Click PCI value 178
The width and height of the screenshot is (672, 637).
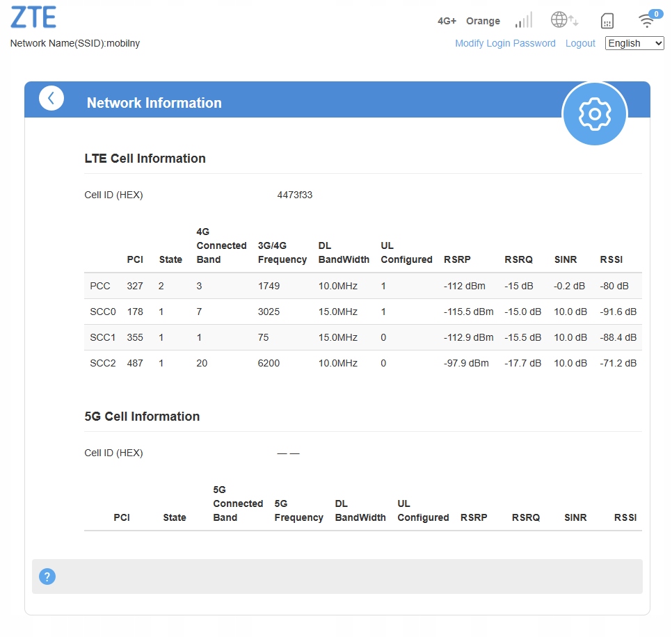135,312
